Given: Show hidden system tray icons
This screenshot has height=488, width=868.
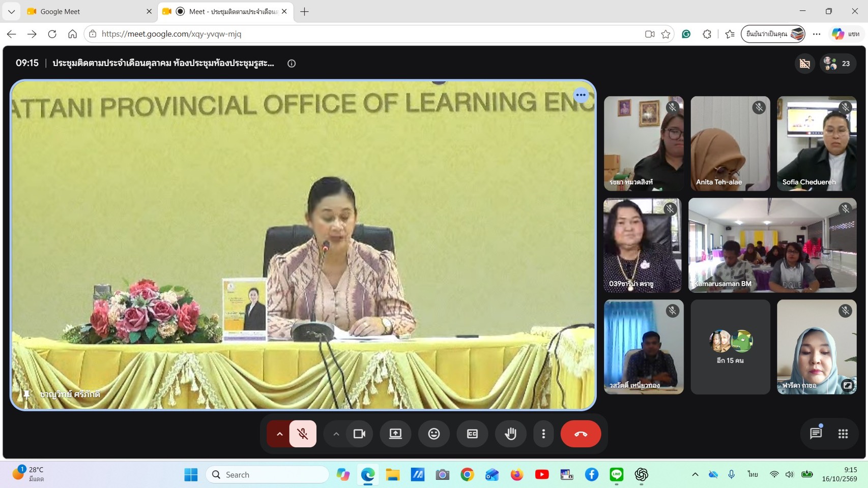Looking at the screenshot, I should pyautogui.click(x=695, y=474).
